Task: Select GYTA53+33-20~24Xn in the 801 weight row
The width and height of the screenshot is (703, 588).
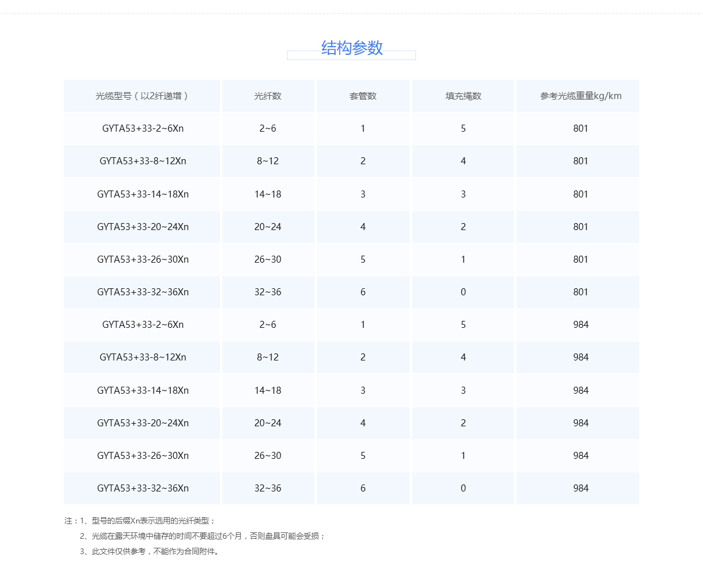Action: 143,227
